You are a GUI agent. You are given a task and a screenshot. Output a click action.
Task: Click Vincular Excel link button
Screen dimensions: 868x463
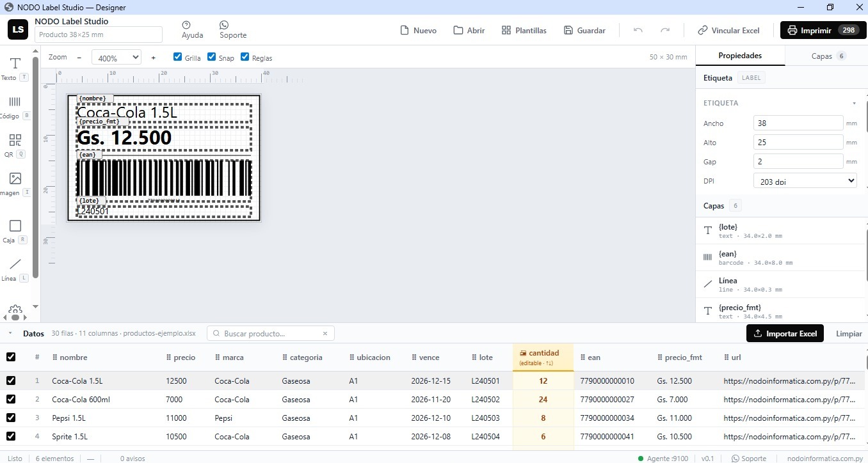coord(728,30)
